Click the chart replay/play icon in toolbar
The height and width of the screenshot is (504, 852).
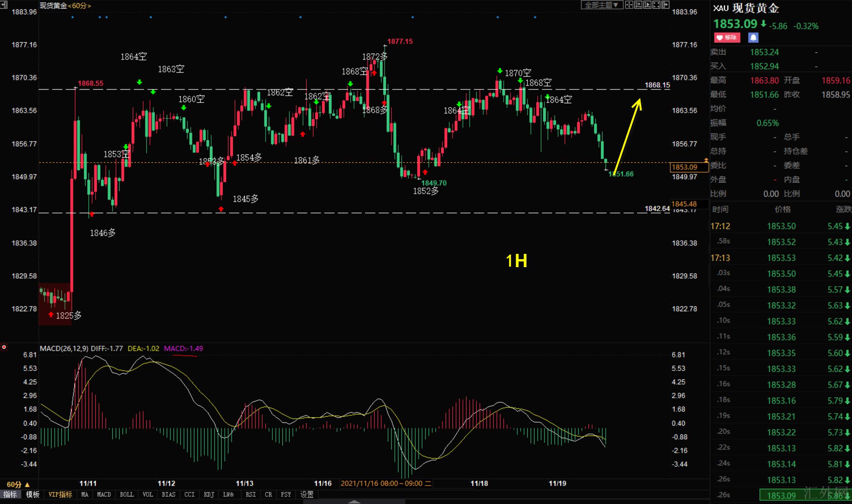tap(647, 5)
